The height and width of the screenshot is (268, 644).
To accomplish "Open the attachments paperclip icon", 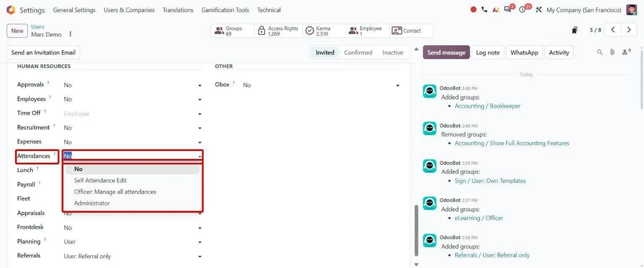I will coord(612,52).
